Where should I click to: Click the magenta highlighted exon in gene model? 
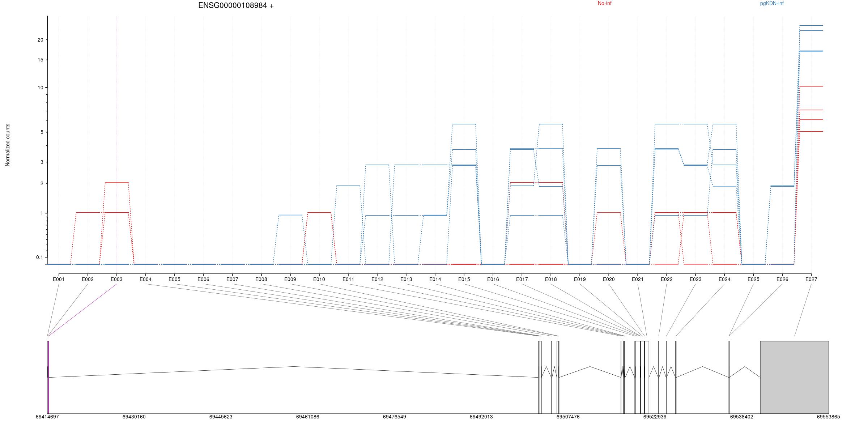pos(48,377)
